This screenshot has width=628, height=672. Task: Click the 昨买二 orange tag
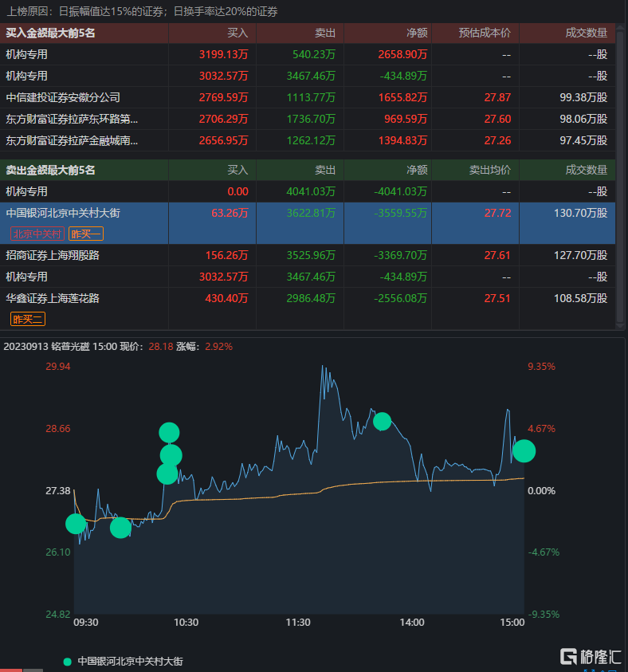(28, 320)
